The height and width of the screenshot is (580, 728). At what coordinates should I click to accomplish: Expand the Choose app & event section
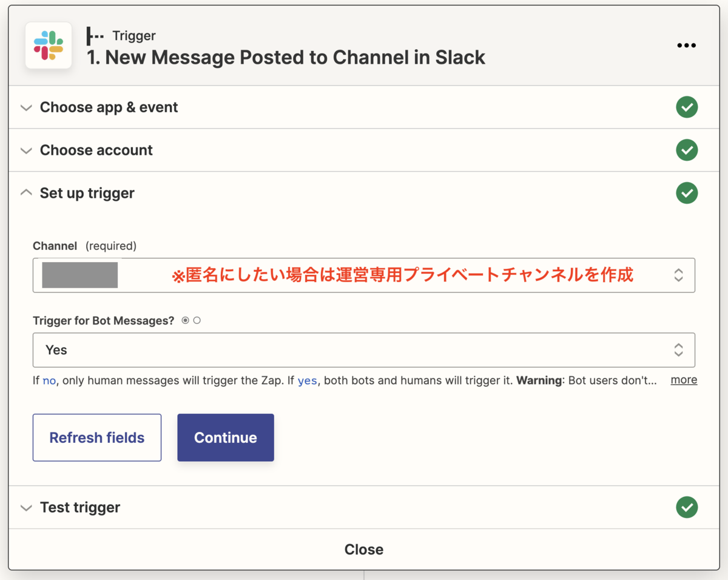tap(26, 107)
